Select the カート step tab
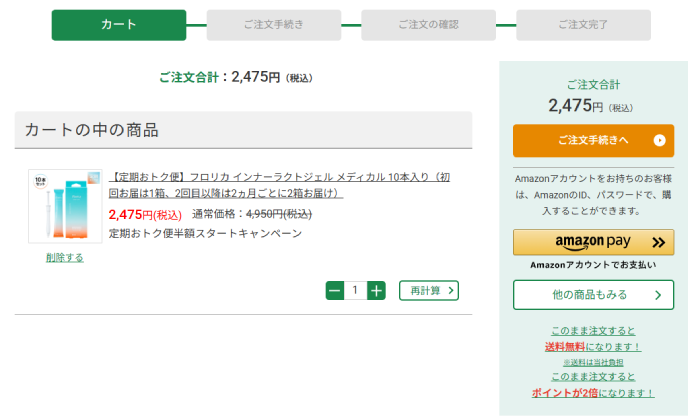Viewport: 700px width, 420px height. tap(119, 25)
